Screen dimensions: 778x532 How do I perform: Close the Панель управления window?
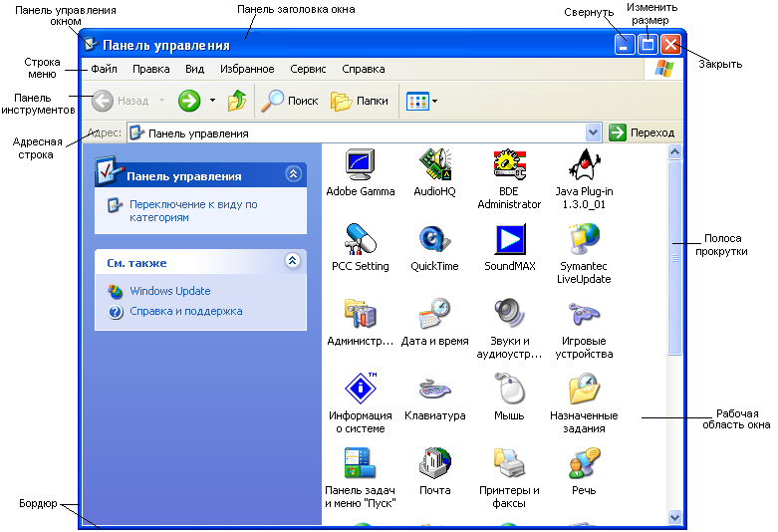pyautogui.click(x=670, y=45)
